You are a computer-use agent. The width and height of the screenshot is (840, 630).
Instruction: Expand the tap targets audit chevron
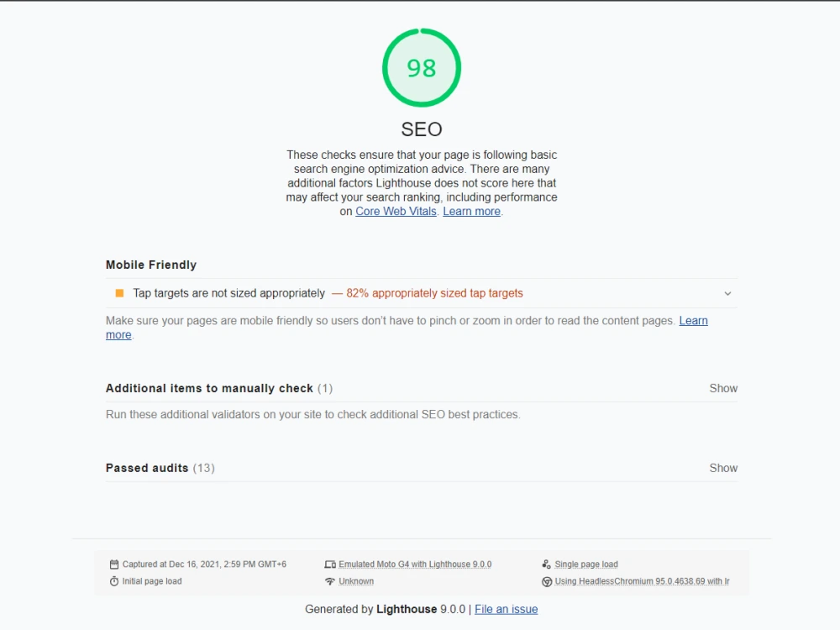click(727, 293)
